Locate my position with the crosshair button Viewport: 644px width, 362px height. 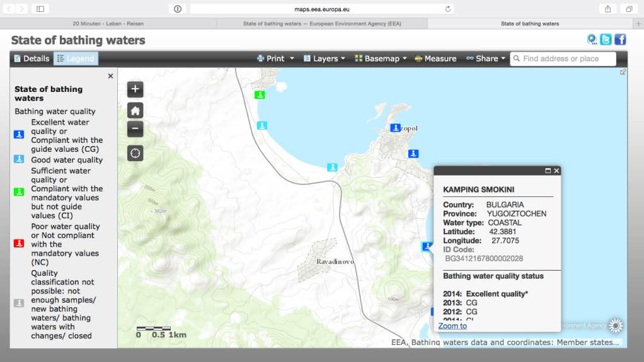(135, 153)
